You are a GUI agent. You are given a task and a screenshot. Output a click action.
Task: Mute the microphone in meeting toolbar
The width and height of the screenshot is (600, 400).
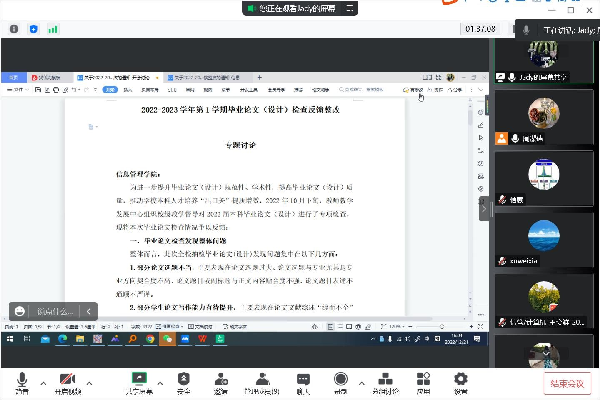click(x=22, y=380)
